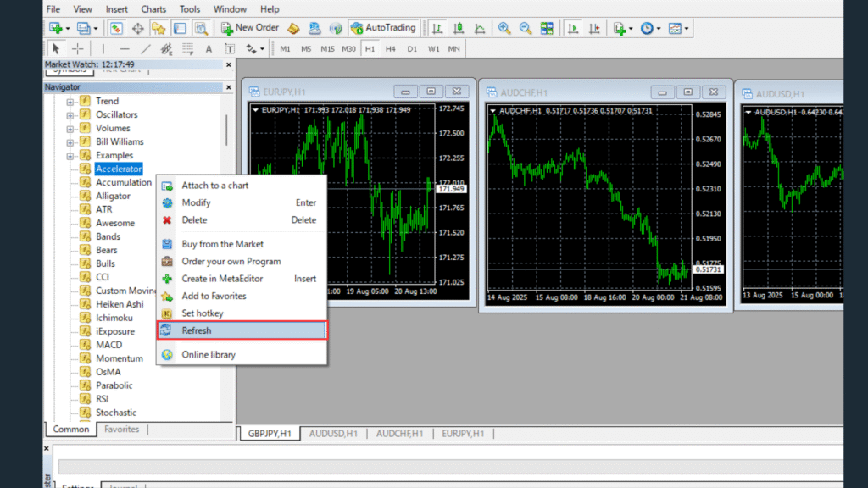Click the signals icon left of AutoTrading
This screenshot has height=488, width=868.
tap(336, 28)
